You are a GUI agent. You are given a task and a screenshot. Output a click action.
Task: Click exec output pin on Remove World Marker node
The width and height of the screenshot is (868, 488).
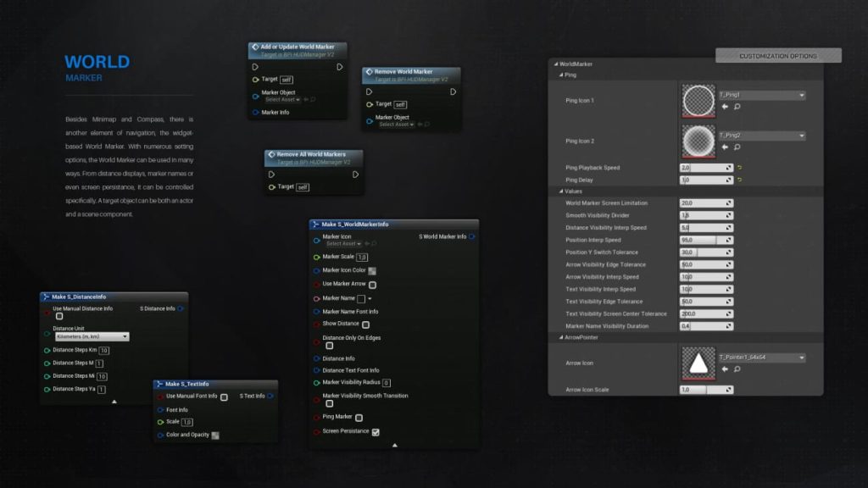(453, 91)
